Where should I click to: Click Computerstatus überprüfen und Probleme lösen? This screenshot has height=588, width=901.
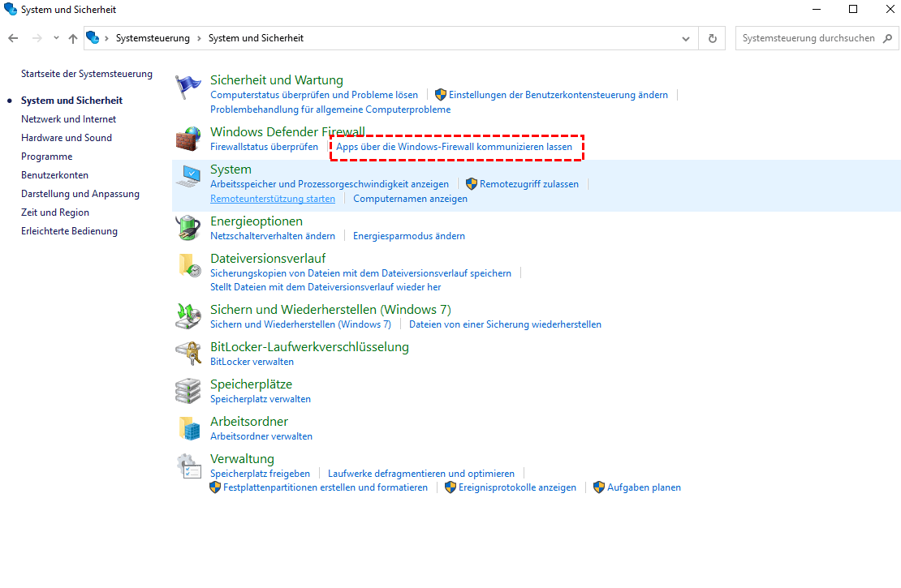click(x=314, y=95)
